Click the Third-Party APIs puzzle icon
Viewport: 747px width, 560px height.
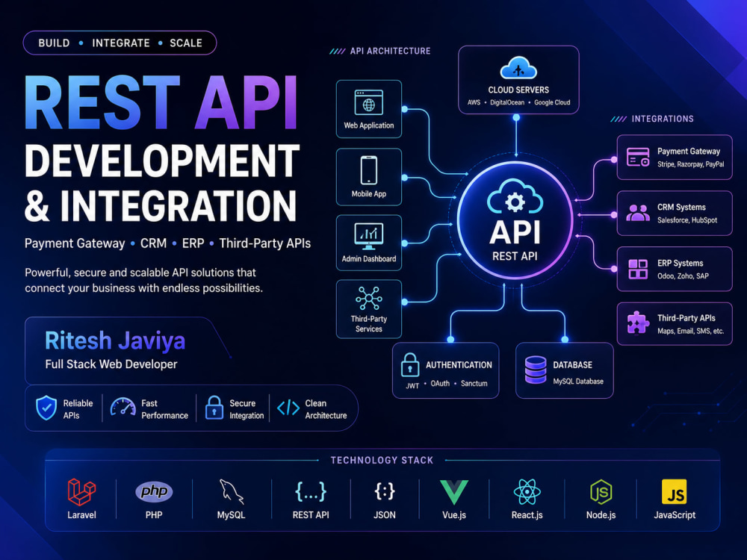pos(638,323)
